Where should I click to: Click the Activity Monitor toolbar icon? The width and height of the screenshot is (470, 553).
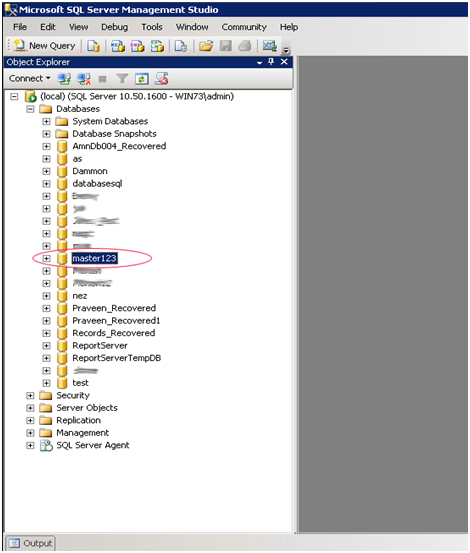(x=270, y=46)
